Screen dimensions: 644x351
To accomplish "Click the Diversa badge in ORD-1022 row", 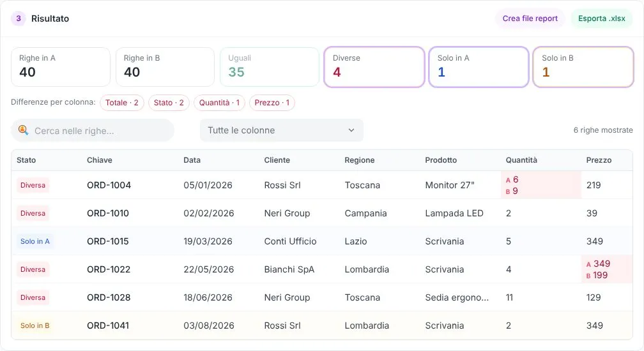I will pos(33,269).
